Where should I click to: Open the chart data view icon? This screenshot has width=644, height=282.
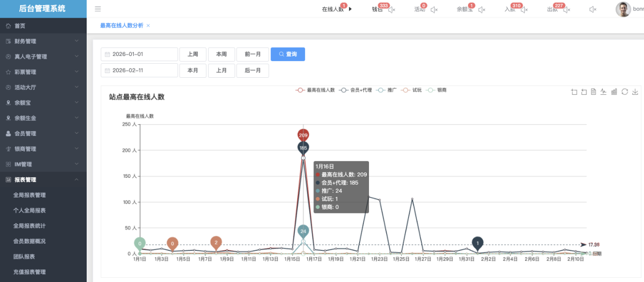coord(593,92)
